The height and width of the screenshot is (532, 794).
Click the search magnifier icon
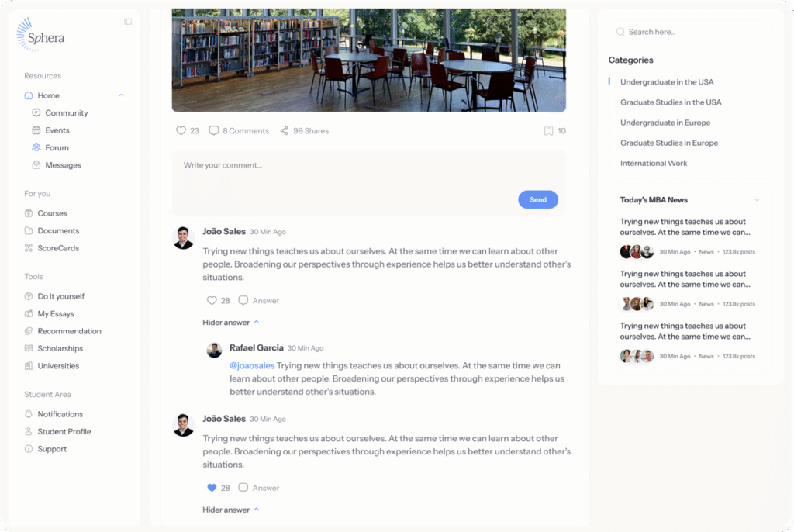tap(620, 32)
